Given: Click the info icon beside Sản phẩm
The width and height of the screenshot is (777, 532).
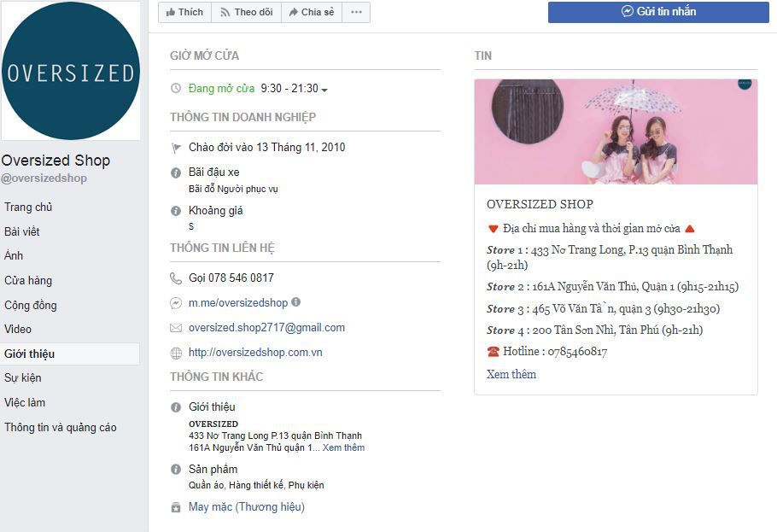Looking at the screenshot, I should tap(176, 469).
